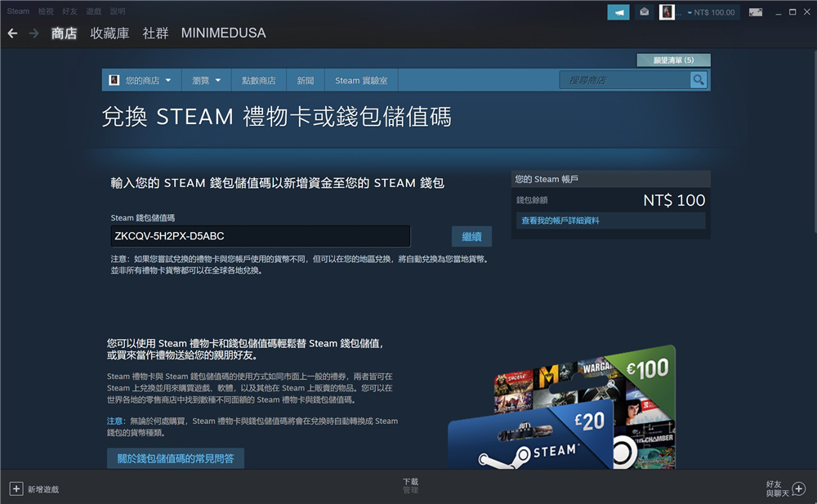Viewport: 817px width, 504px height.
Task: Open the account dropdown showing NT$ 100.00
Action: [711, 12]
